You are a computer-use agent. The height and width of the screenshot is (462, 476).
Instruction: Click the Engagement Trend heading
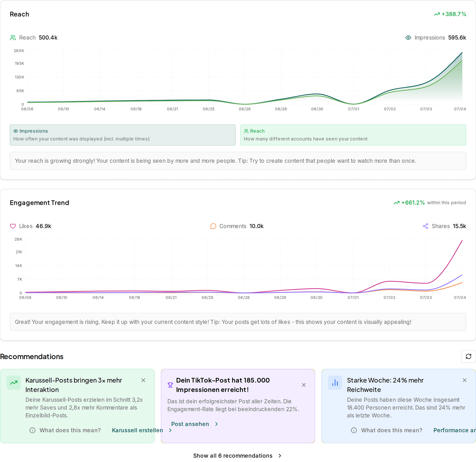(39, 203)
